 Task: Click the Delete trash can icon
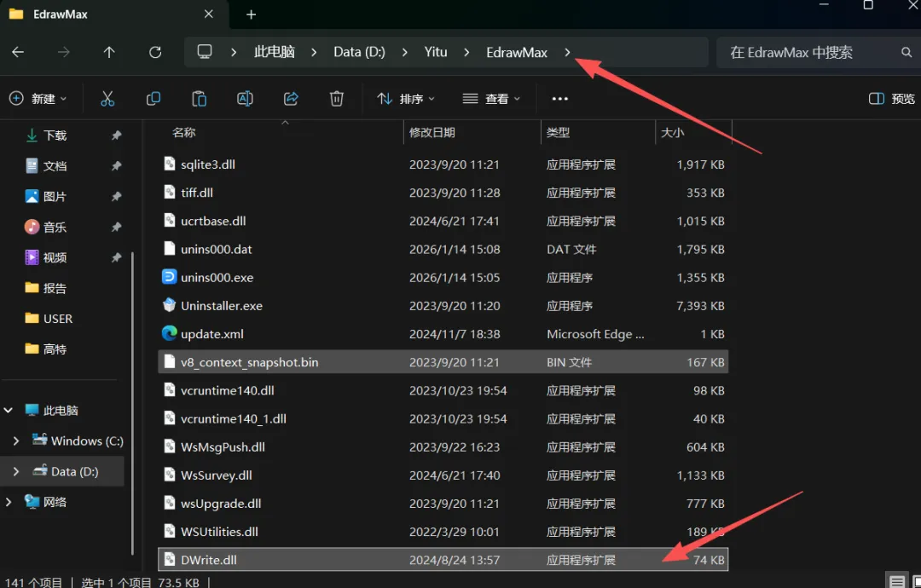337,99
